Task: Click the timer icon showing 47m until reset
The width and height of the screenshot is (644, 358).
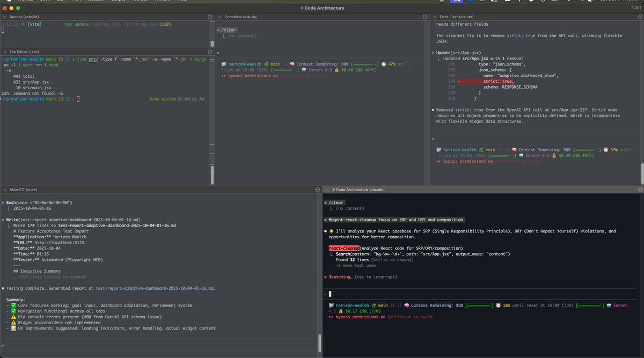Action: click(383, 64)
